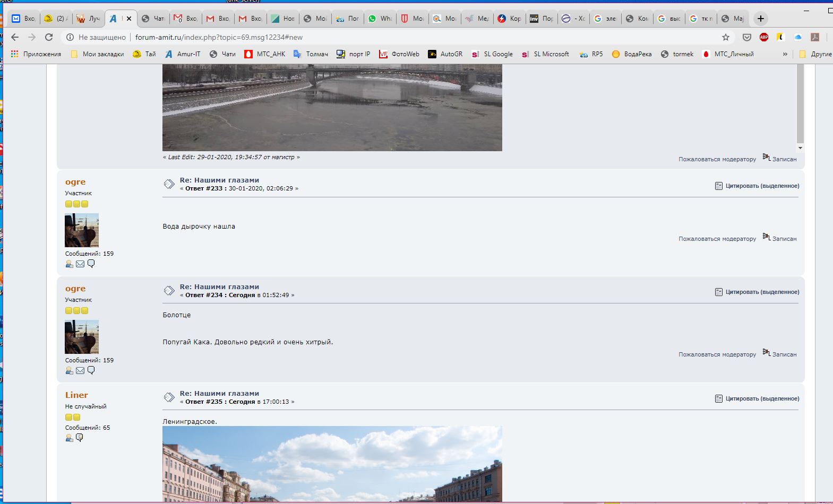
Task: Quote reply #235 via Цитировать (выделенное)
Action: click(x=757, y=398)
